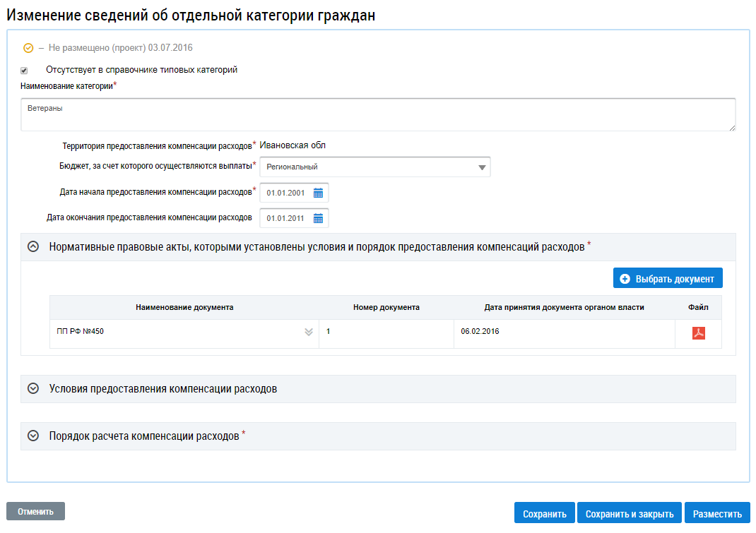756x533 pixels.
Task: Click the Наименование категории text area
Action: pos(378,114)
